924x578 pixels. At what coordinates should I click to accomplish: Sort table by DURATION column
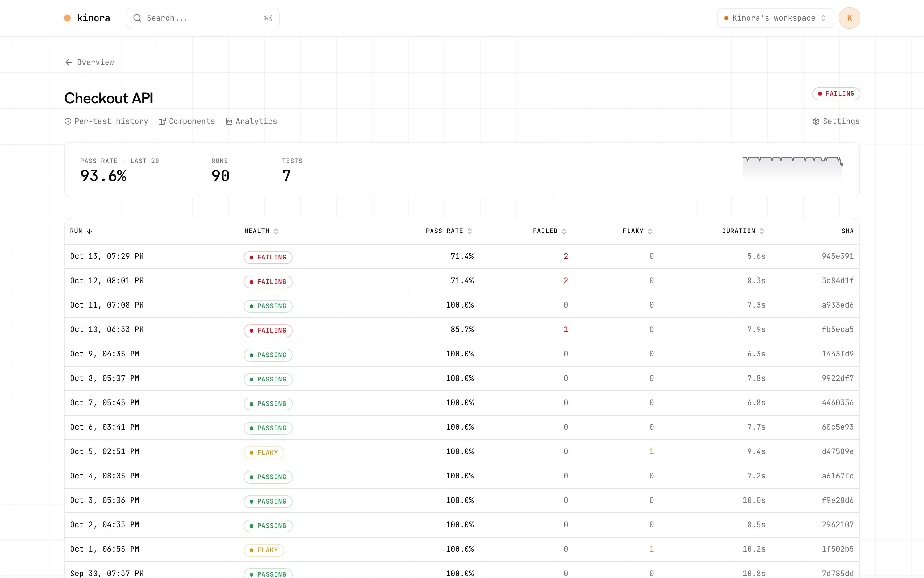[743, 231]
